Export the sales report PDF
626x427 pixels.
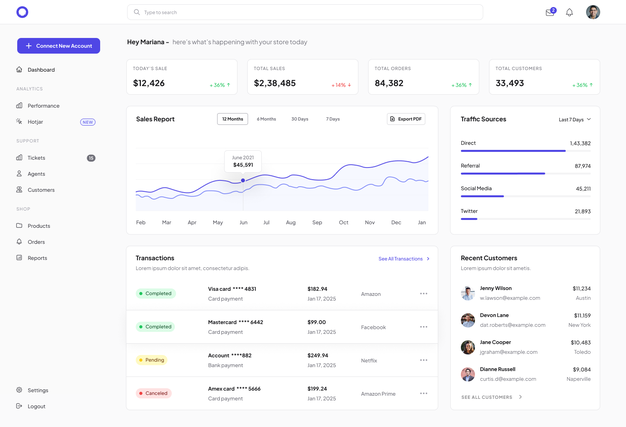406,119
